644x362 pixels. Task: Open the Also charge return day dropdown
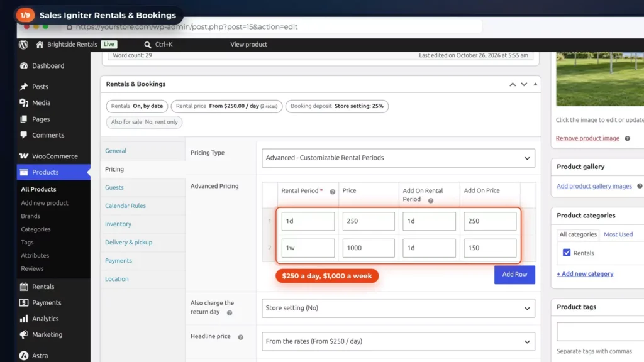click(398, 308)
